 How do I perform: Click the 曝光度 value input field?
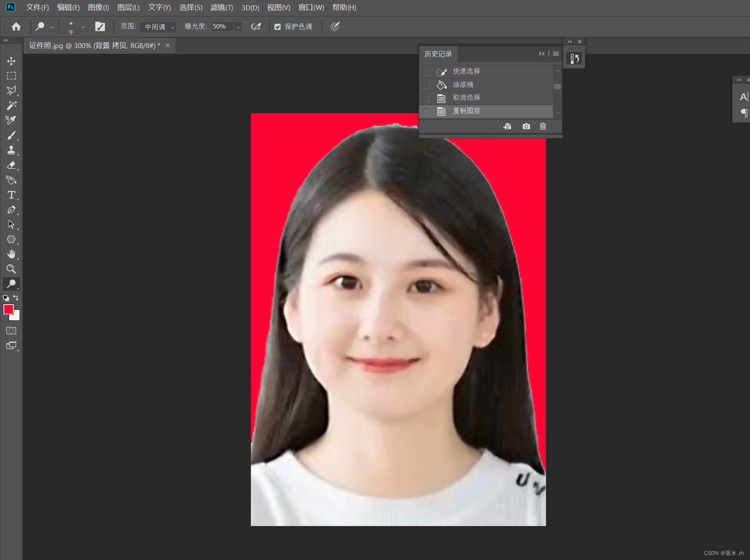coord(222,27)
